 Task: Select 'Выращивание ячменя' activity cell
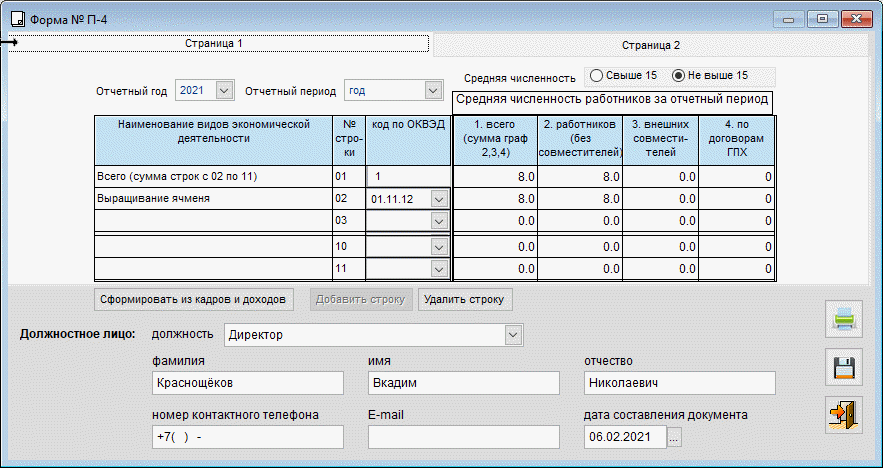point(213,199)
